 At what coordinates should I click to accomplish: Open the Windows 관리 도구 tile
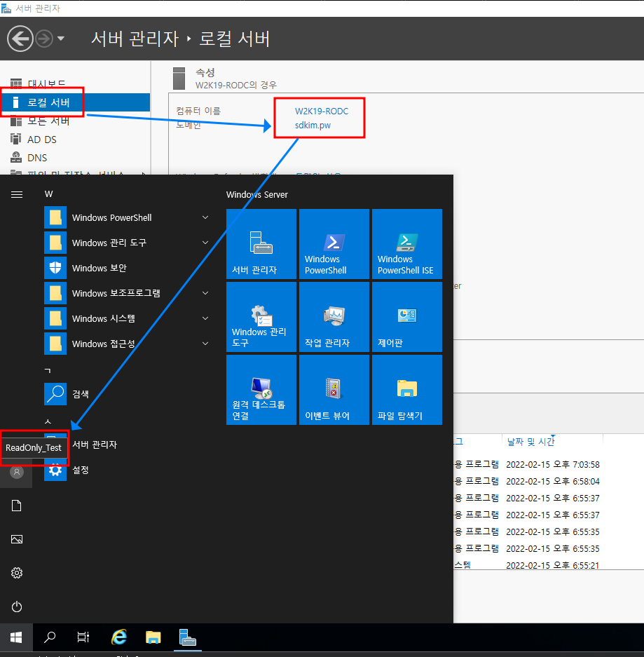[x=261, y=317]
